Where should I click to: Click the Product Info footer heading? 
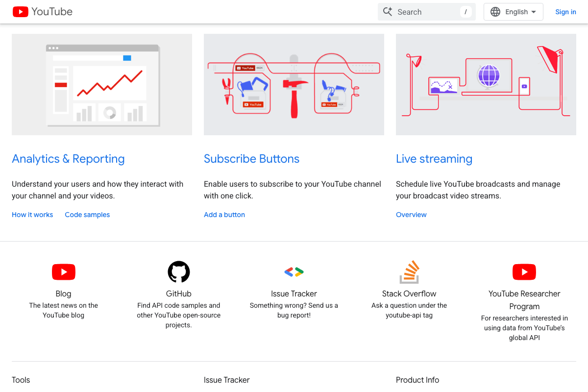click(417, 380)
